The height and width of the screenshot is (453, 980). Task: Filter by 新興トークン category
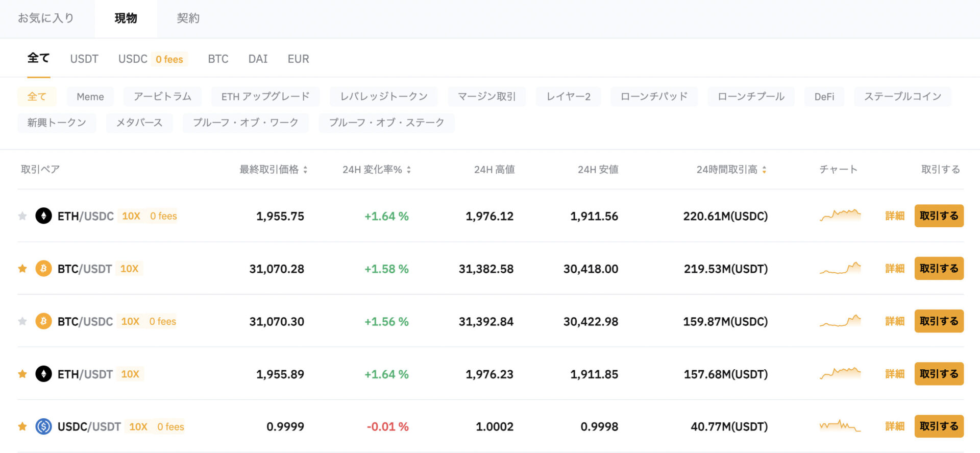pyautogui.click(x=57, y=123)
